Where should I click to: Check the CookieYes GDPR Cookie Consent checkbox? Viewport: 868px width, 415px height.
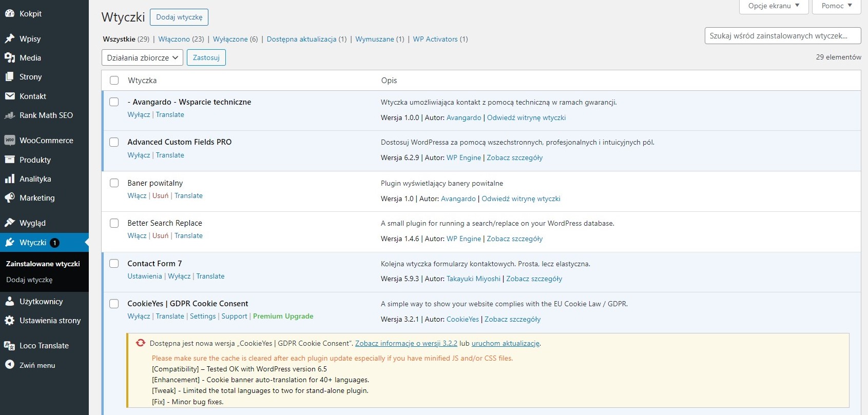[x=114, y=304]
